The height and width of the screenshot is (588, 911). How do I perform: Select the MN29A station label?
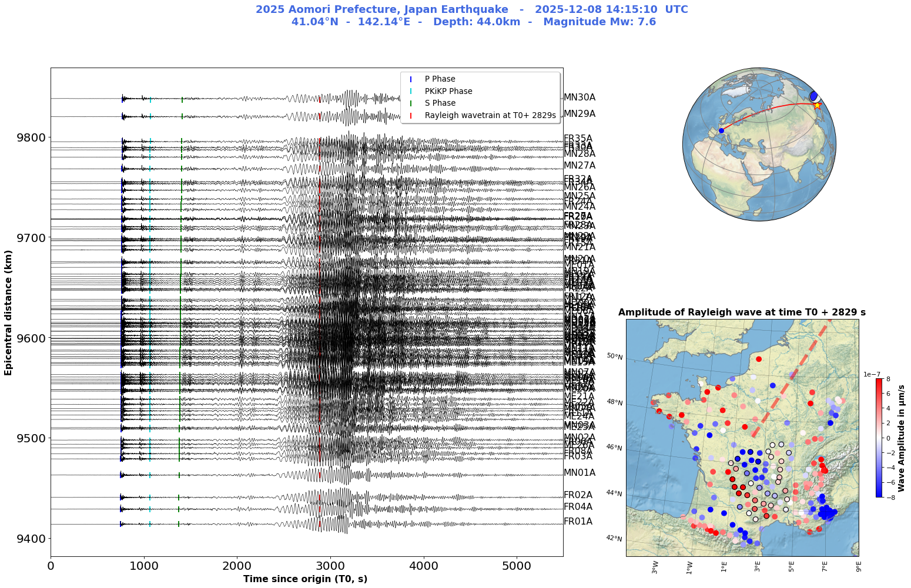[579, 114]
